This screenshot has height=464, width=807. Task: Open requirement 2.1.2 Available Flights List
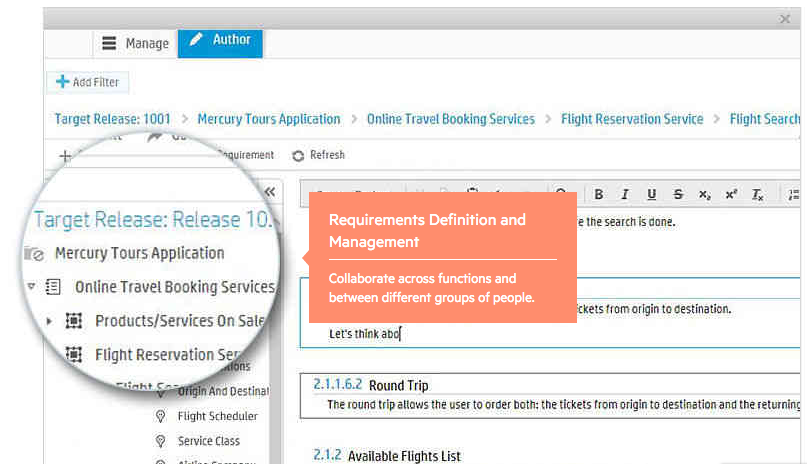point(387,456)
